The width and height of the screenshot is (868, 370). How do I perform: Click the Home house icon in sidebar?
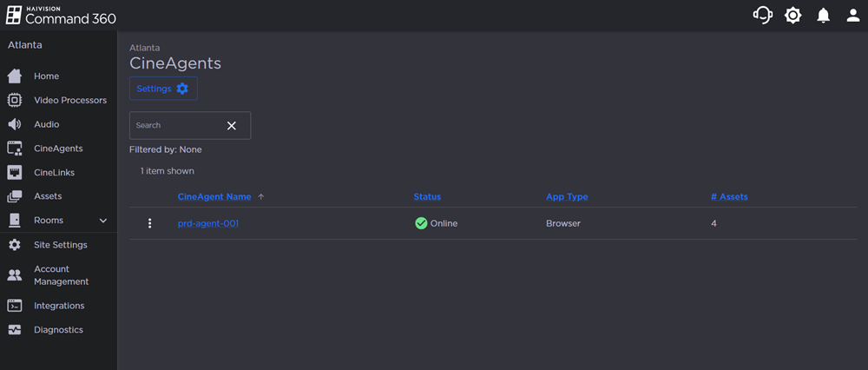pos(15,76)
